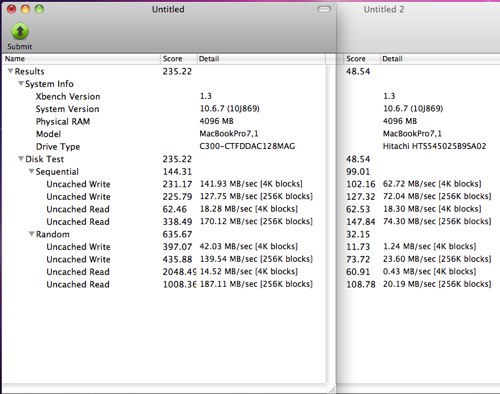Click the Detail column header in the Untitled 2 window

[x=440, y=59]
